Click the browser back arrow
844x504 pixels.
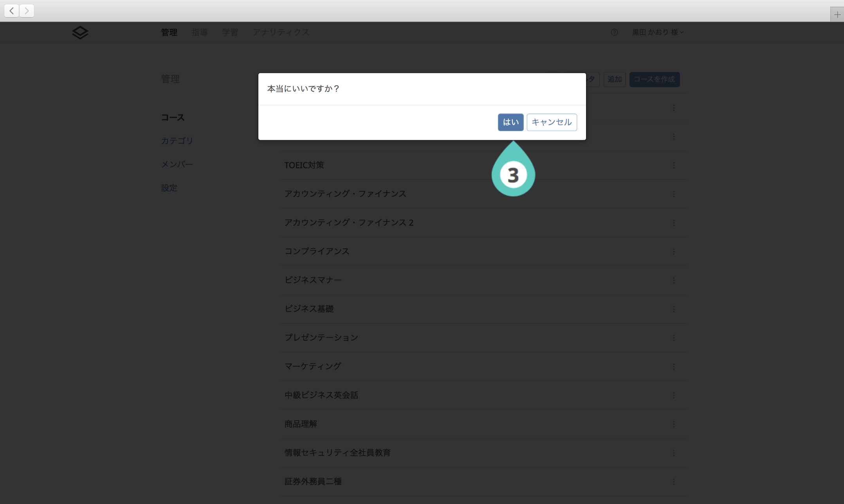pyautogui.click(x=12, y=11)
